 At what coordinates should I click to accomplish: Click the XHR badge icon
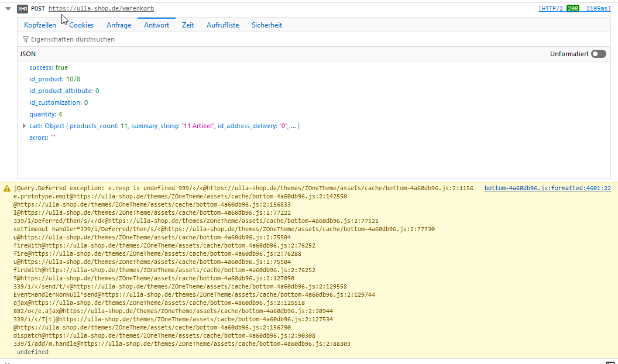pos(22,9)
